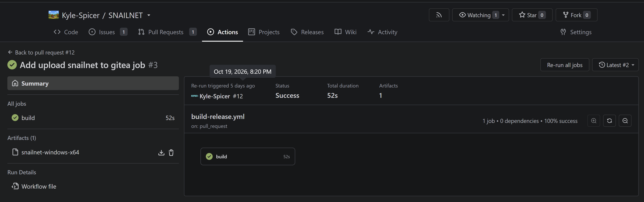Screen dimensions: 644x202
Task: Expand the repository name dropdown caret
Action: coord(149,15)
